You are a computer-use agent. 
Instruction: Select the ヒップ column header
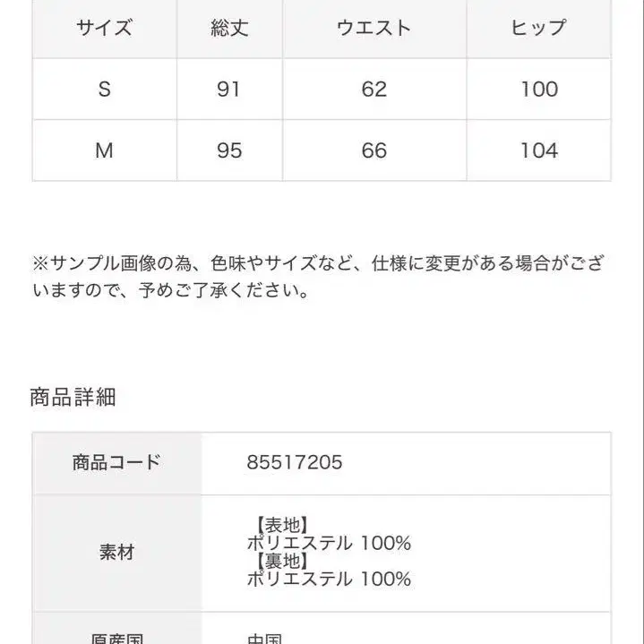coord(538,28)
